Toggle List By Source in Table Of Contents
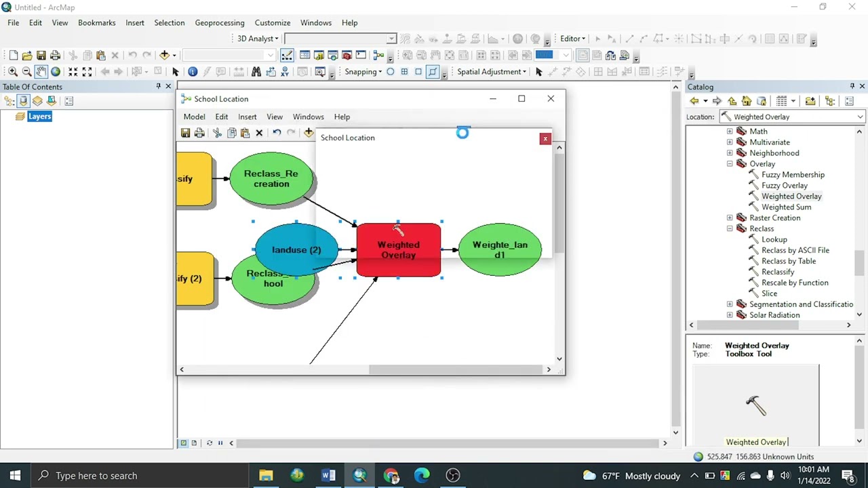The image size is (868, 488). click(x=24, y=101)
